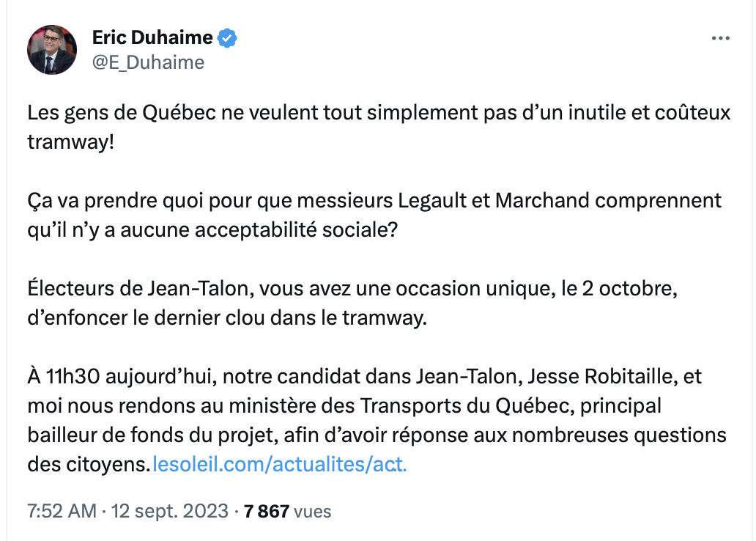This screenshot has height=541, width=756.
Task: Click the word 'vues' beside the count
Action: (312, 512)
